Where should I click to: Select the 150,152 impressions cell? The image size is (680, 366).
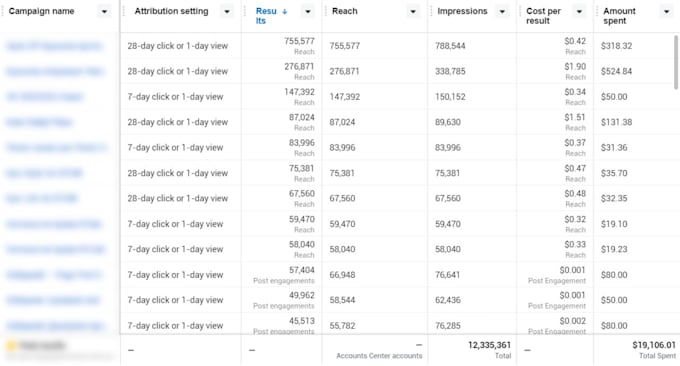pyautogui.click(x=450, y=97)
